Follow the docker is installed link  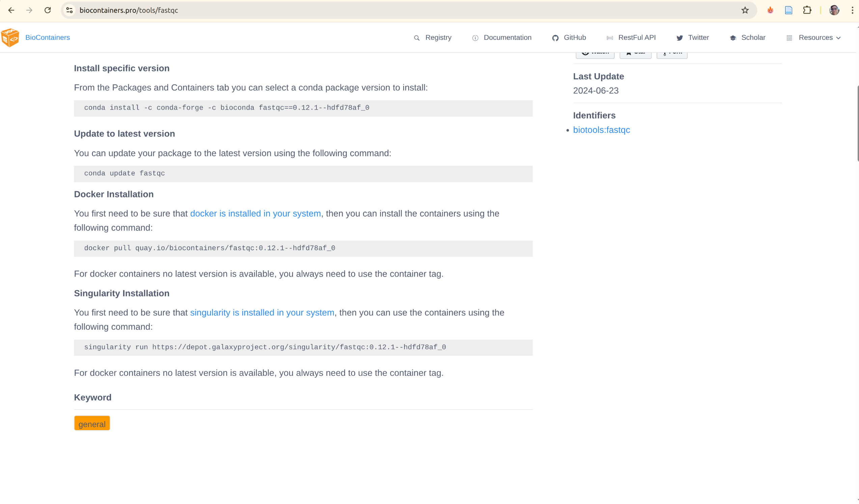point(255,214)
